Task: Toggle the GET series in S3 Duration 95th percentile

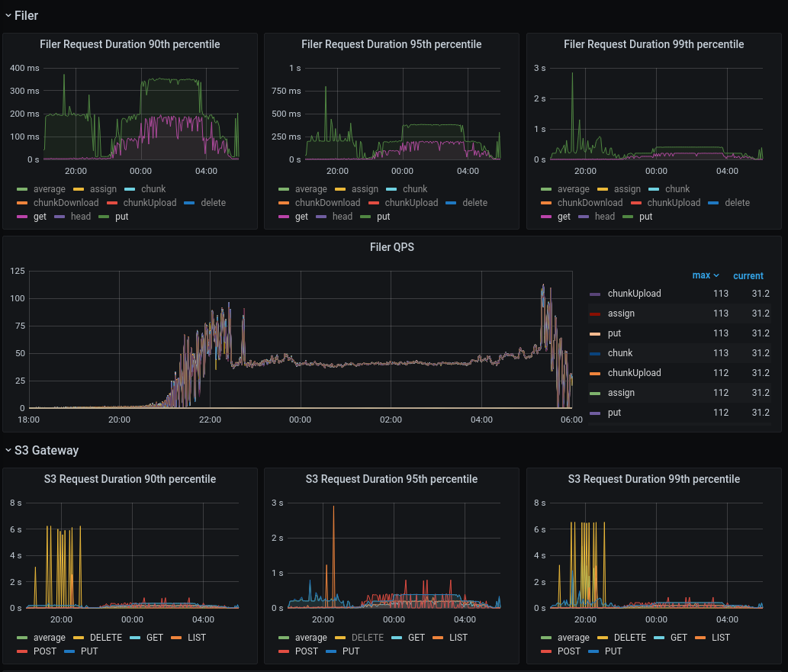Action: coord(417,638)
